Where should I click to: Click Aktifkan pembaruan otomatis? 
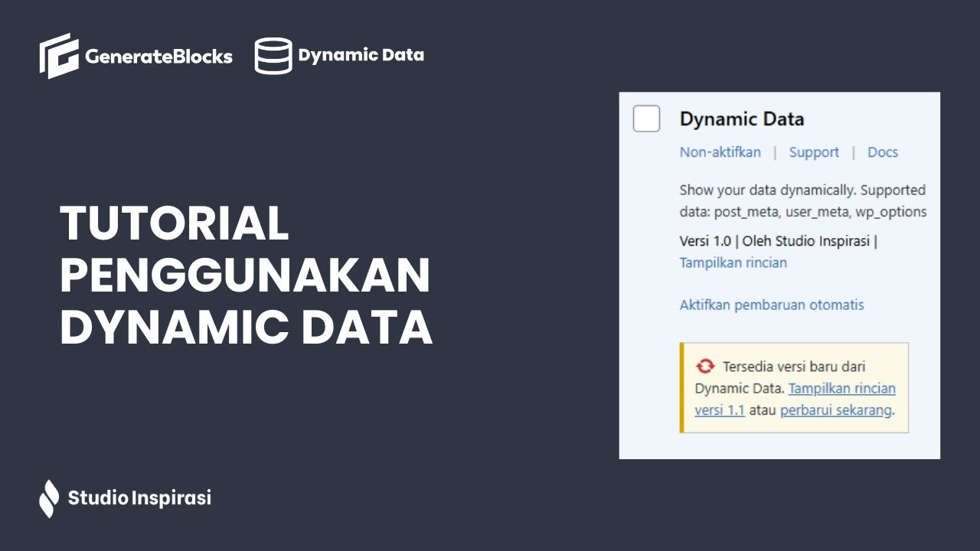pos(772,305)
